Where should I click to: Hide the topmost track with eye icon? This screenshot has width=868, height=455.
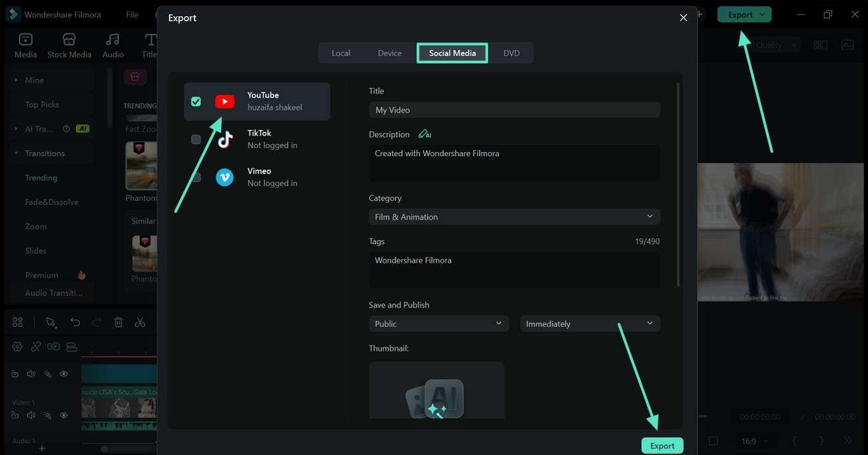click(x=64, y=374)
